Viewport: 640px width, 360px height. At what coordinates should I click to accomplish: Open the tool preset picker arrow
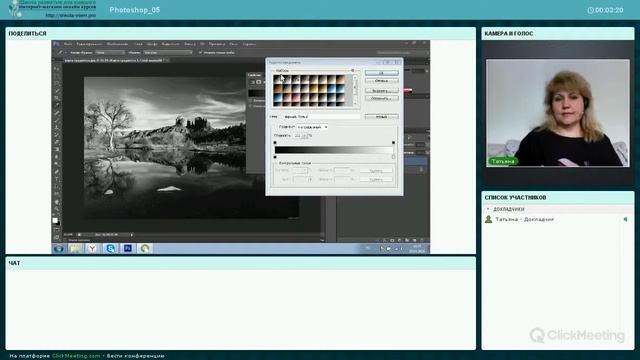tap(66, 53)
